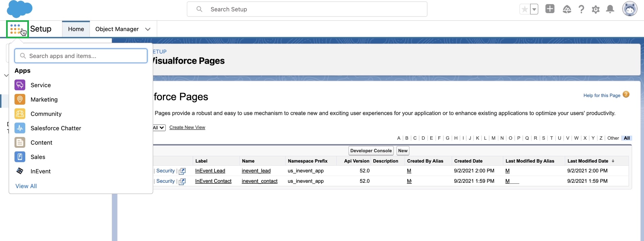Open Security for InEvent Contact

click(166, 181)
